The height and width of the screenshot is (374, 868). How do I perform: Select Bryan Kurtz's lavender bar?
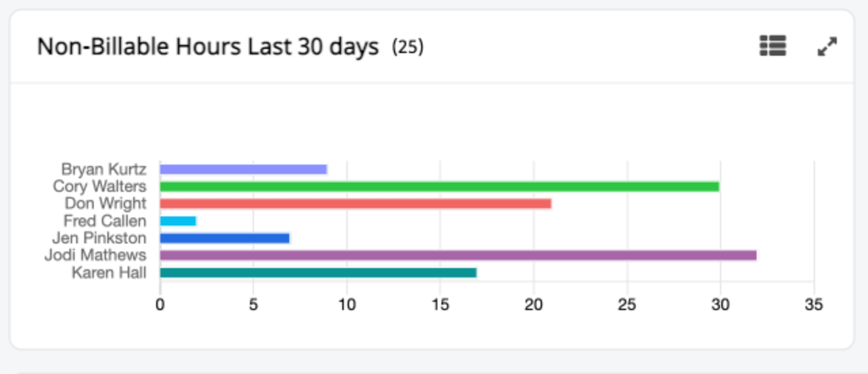(243, 169)
